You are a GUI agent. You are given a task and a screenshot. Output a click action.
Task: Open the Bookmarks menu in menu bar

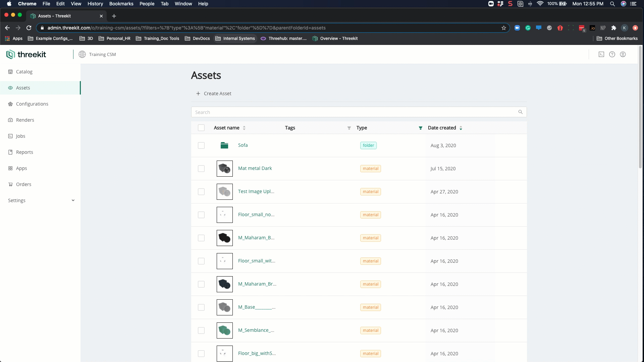[x=121, y=4]
